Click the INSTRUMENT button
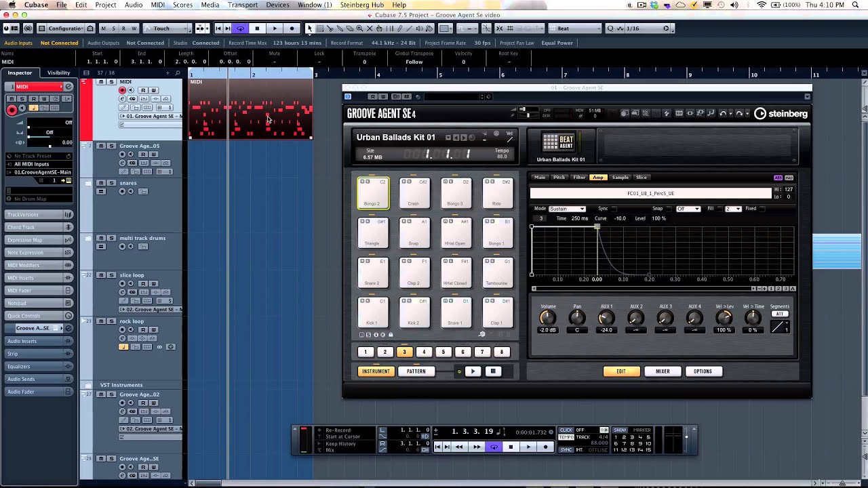The width and height of the screenshot is (868, 488). (376, 371)
